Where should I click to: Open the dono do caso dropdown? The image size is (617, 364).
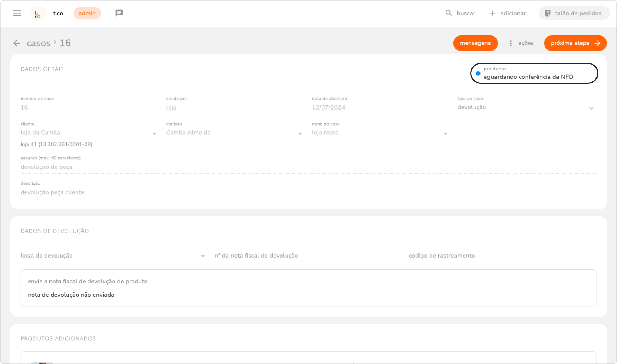(445, 133)
